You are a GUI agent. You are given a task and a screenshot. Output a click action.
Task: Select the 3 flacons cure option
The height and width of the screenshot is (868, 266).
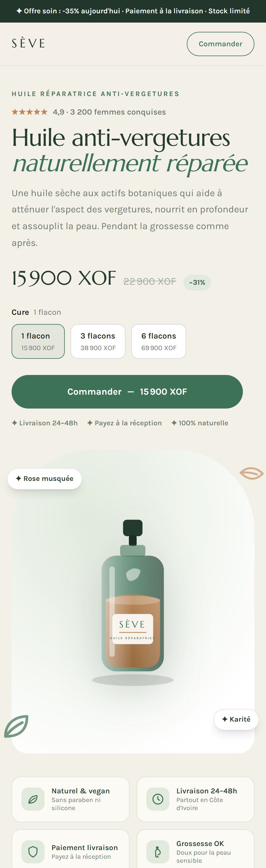tap(98, 341)
